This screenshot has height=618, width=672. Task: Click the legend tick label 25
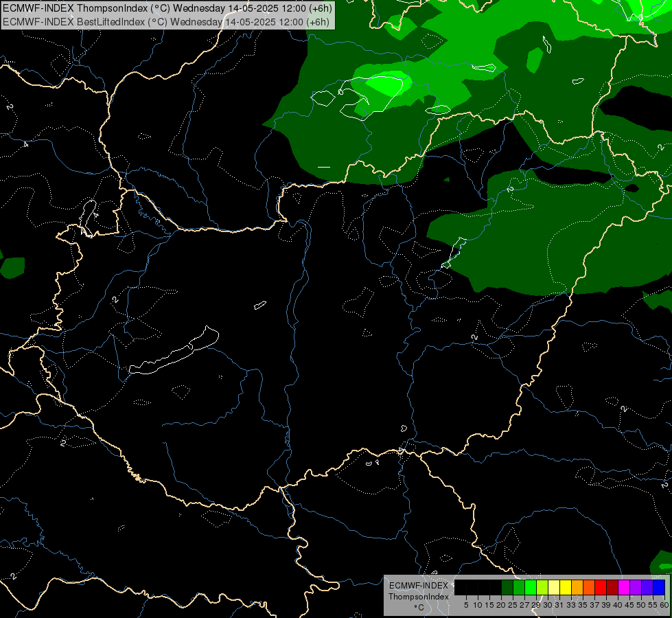coord(513,605)
